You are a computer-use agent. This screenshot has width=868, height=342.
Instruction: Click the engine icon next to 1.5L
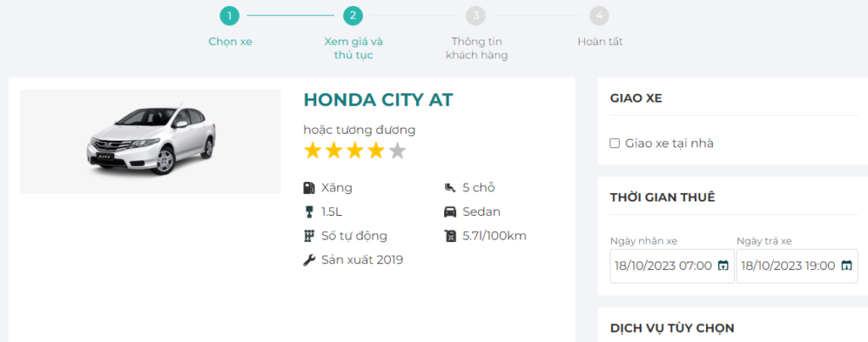click(x=309, y=212)
